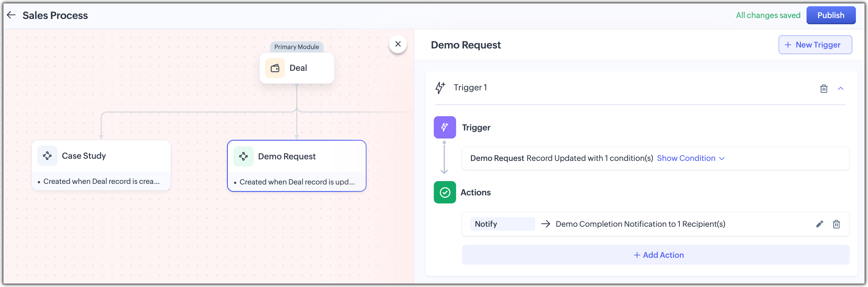868x287 pixels.
Task: Click the Demo Request node icon
Action: 243,157
